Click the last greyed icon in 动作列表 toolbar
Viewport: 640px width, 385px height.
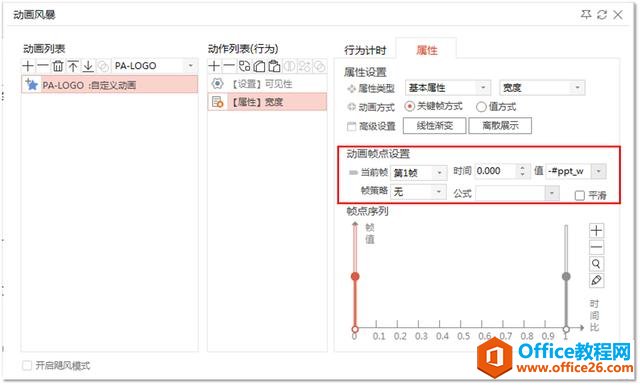320,66
